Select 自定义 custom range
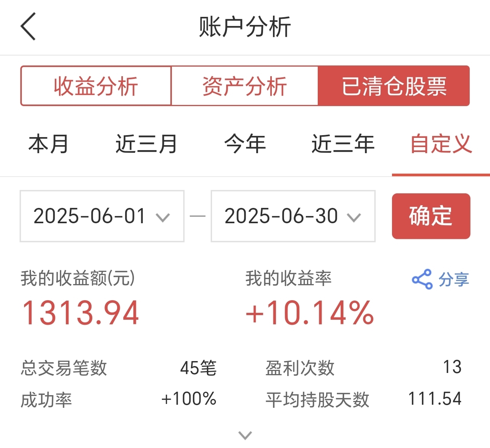 coord(441,144)
